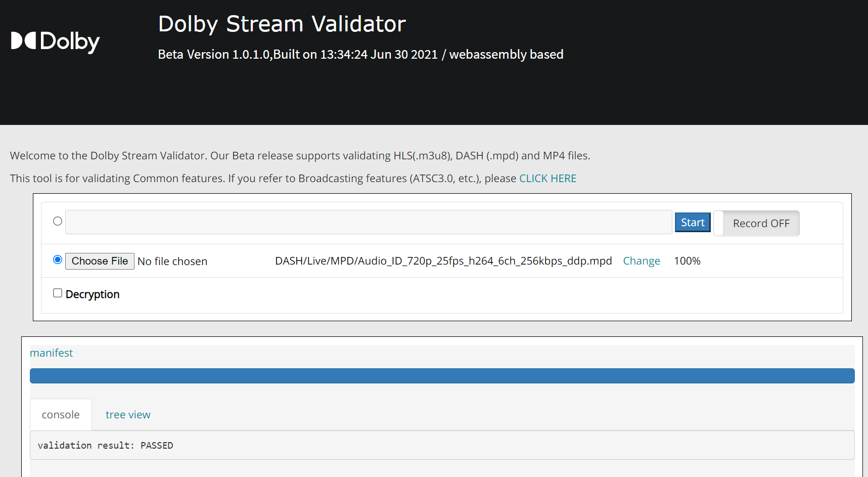868x477 pixels.
Task: Click the Dolby logo in the header
Action: (x=55, y=40)
